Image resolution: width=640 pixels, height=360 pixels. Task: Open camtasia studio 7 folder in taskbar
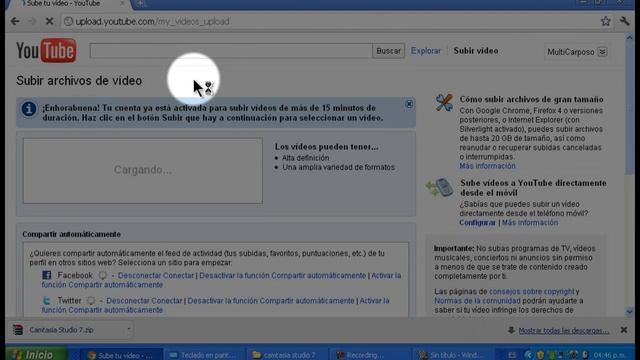(x=286, y=355)
